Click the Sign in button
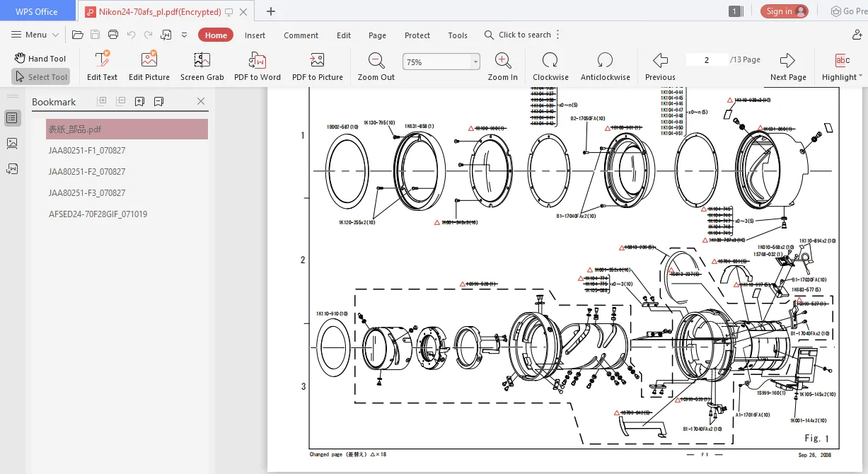Viewport: 868px width, 474px height. click(785, 11)
